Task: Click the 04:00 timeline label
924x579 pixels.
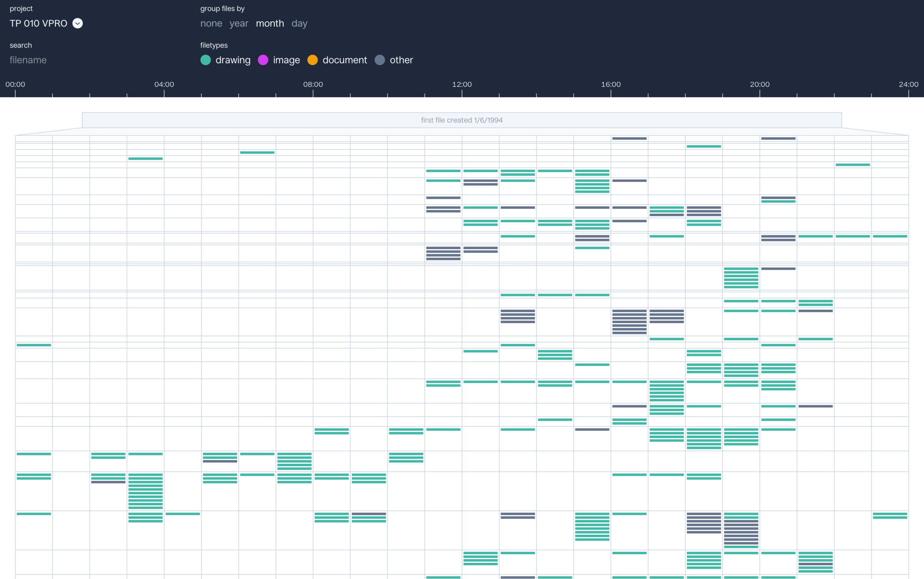Action: (164, 84)
